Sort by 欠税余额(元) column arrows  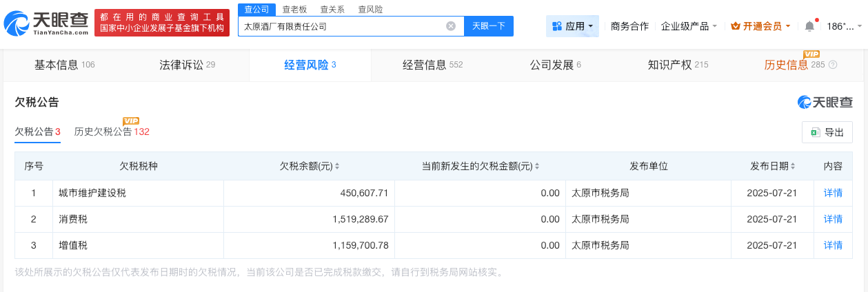[337, 167]
